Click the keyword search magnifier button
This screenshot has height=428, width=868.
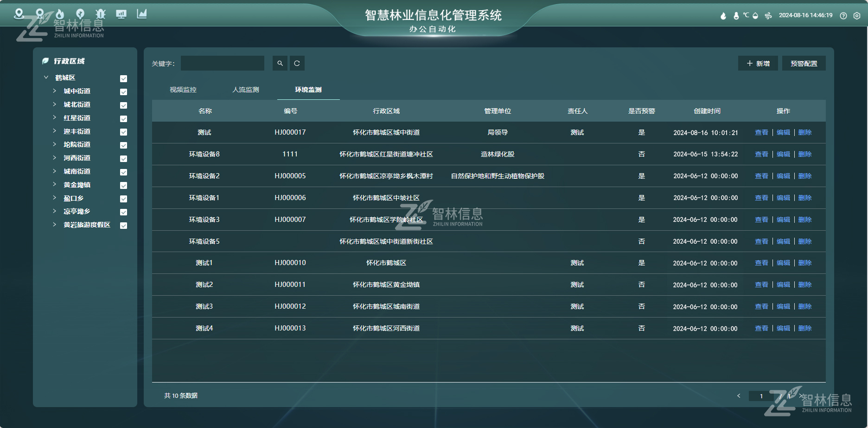[x=280, y=63]
